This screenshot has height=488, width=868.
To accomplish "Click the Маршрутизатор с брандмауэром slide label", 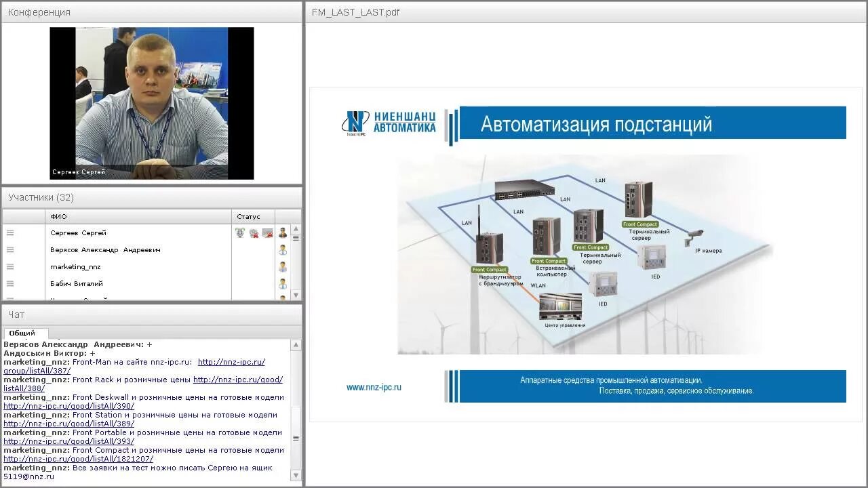I will pyautogui.click(x=500, y=280).
